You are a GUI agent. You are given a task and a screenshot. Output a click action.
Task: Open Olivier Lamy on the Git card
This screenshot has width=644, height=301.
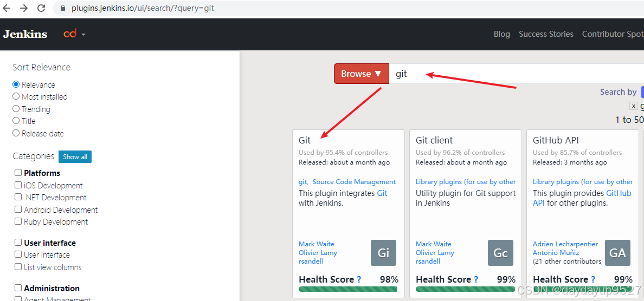(x=318, y=253)
